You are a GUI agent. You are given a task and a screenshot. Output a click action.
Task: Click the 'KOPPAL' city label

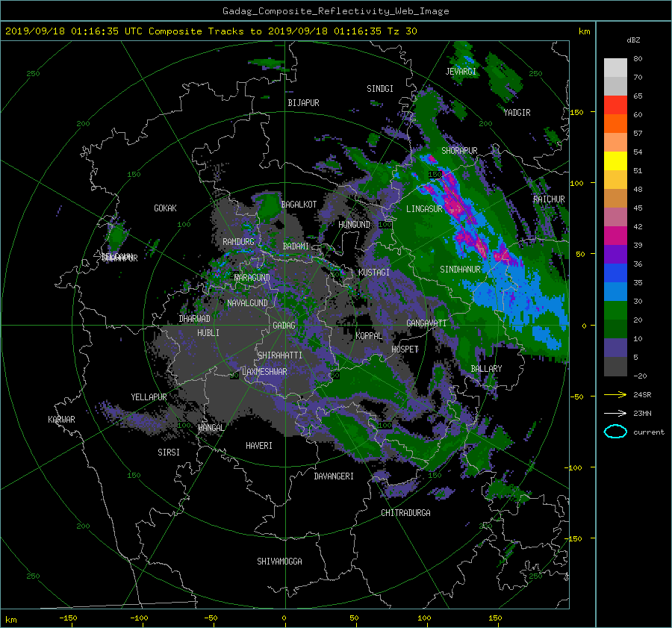pyautogui.click(x=369, y=335)
